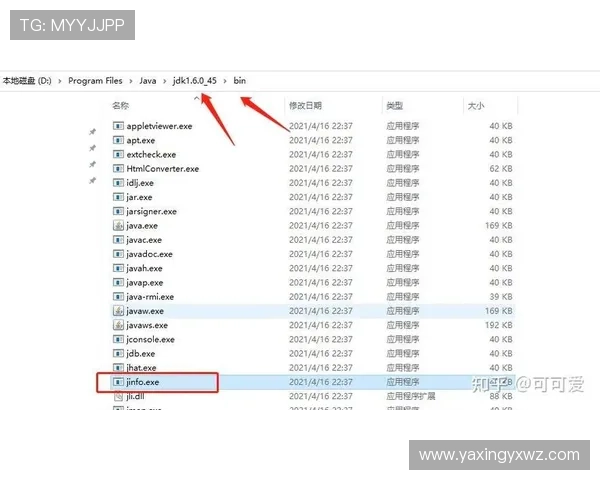Click the jar.exe file icon
The width and height of the screenshot is (600, 480).
tap(118, 197)
